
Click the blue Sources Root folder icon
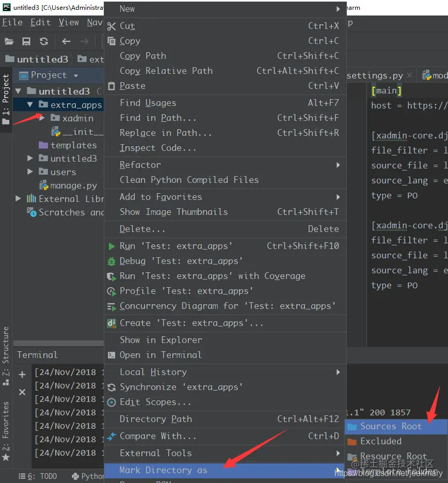[351, 427]
